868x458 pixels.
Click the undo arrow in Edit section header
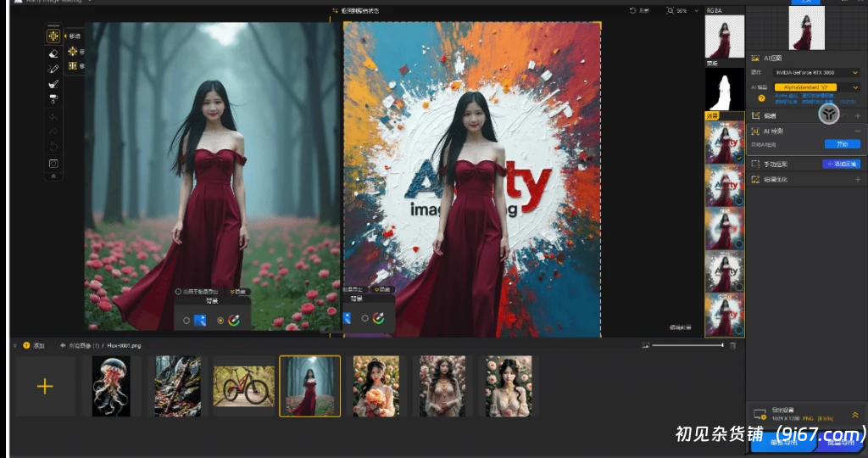click(845, 115)
